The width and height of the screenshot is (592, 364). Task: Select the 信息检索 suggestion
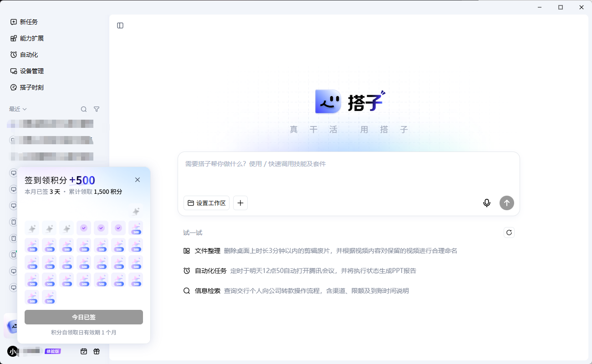[x=296, y=291]
